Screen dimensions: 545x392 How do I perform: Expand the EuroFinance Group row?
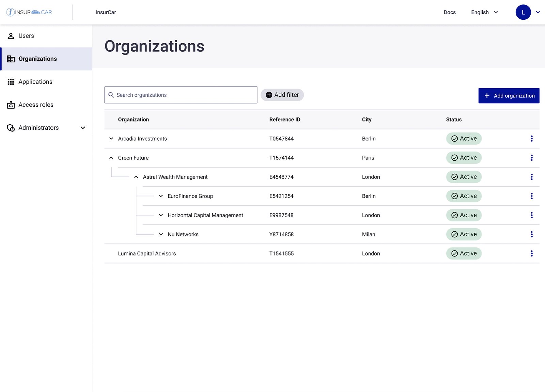pyautogui.click(x=161, y=196)
